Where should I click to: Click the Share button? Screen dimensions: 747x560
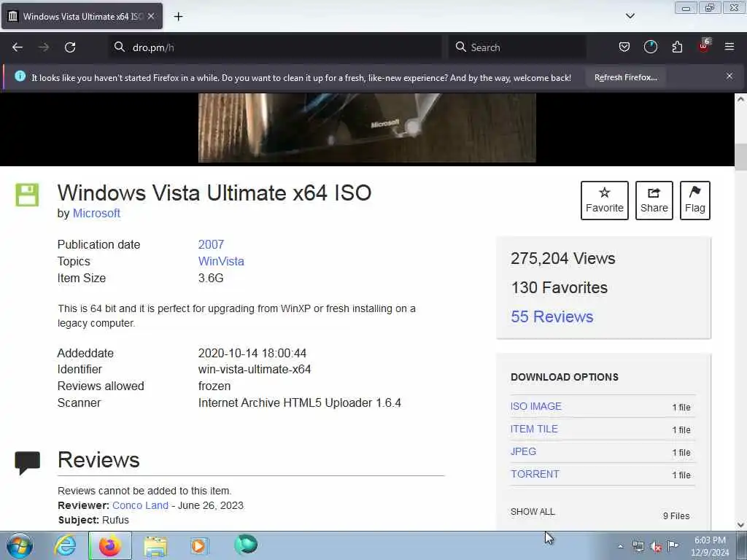(x=654, y=201)
